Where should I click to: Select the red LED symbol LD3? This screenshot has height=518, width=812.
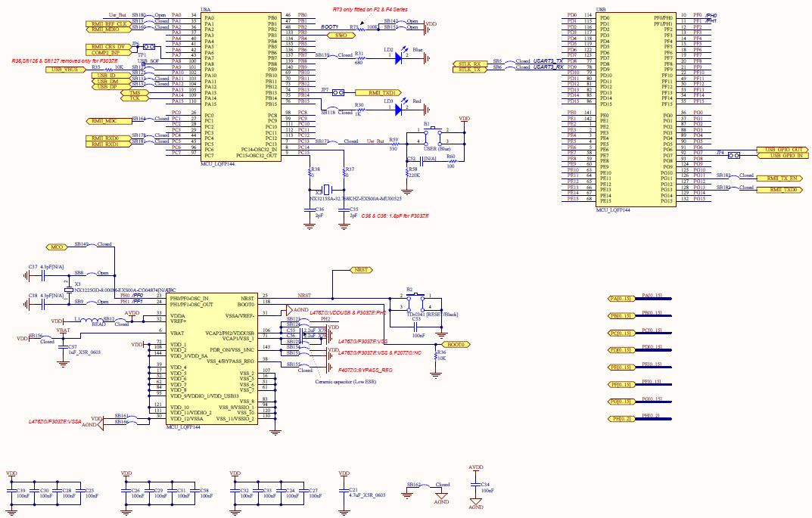pos(398,109)
